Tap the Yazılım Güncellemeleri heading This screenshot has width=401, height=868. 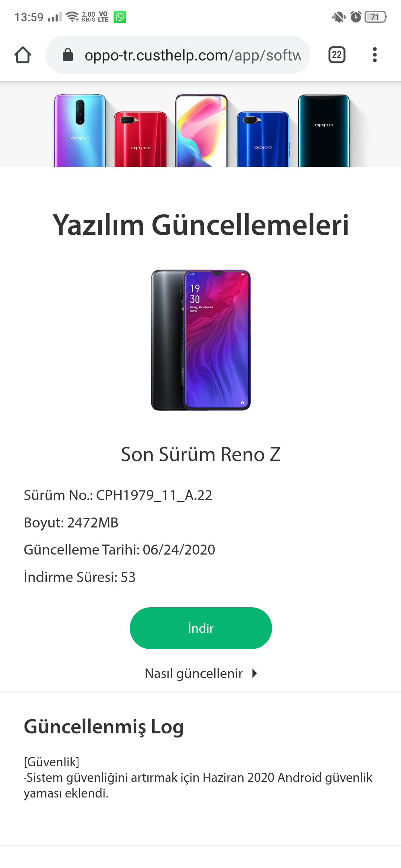[x=201, y=225]
